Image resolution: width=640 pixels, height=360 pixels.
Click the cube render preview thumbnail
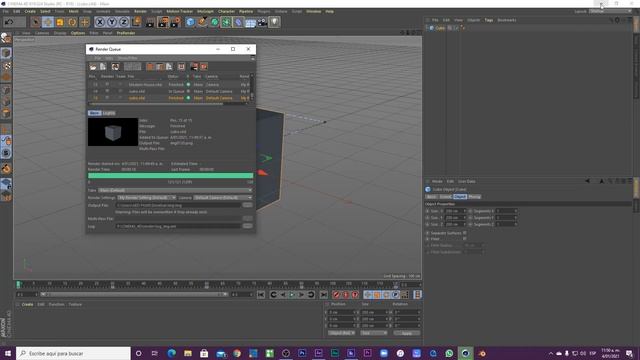pyautogui.click(x=113, y=132)
